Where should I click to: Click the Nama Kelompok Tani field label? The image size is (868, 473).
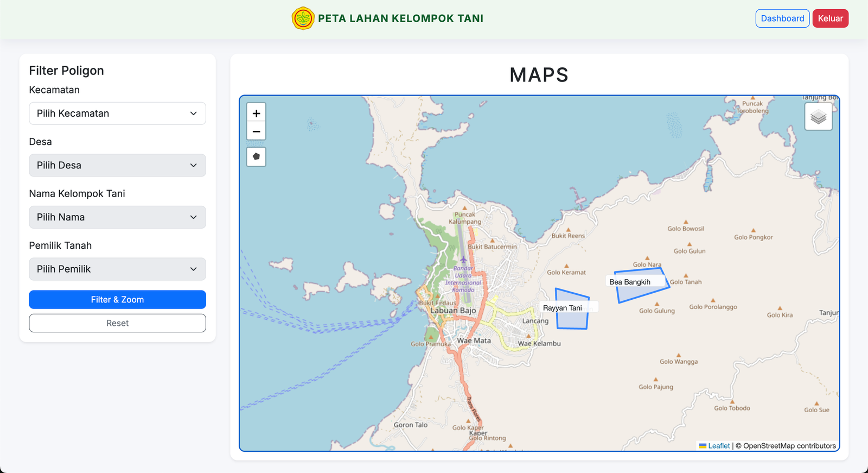[77, 194]
